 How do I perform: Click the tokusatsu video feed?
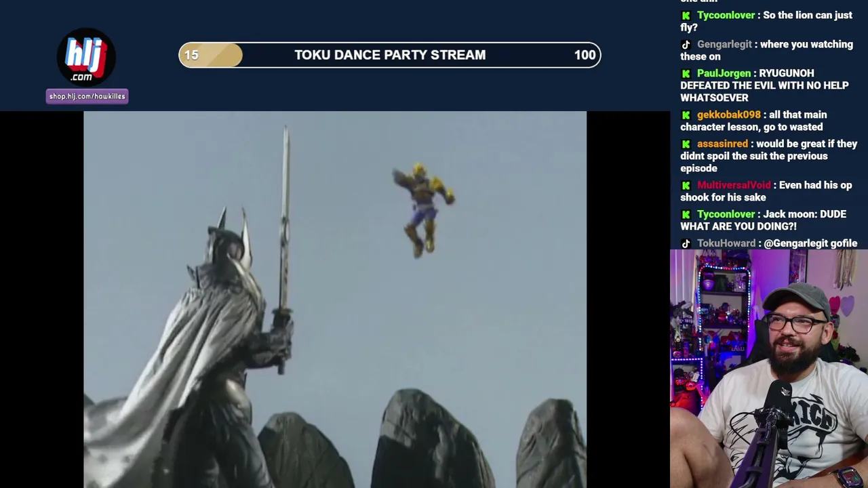pos(335,300)
